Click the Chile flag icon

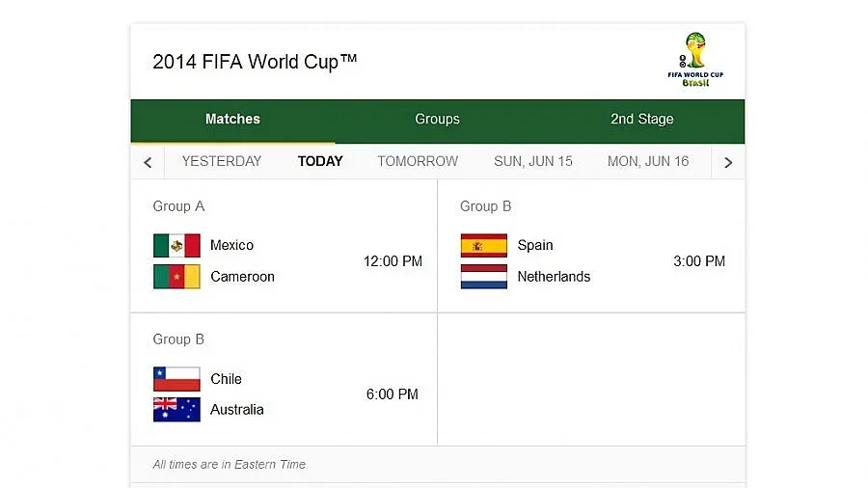click(x=176, y=379)
